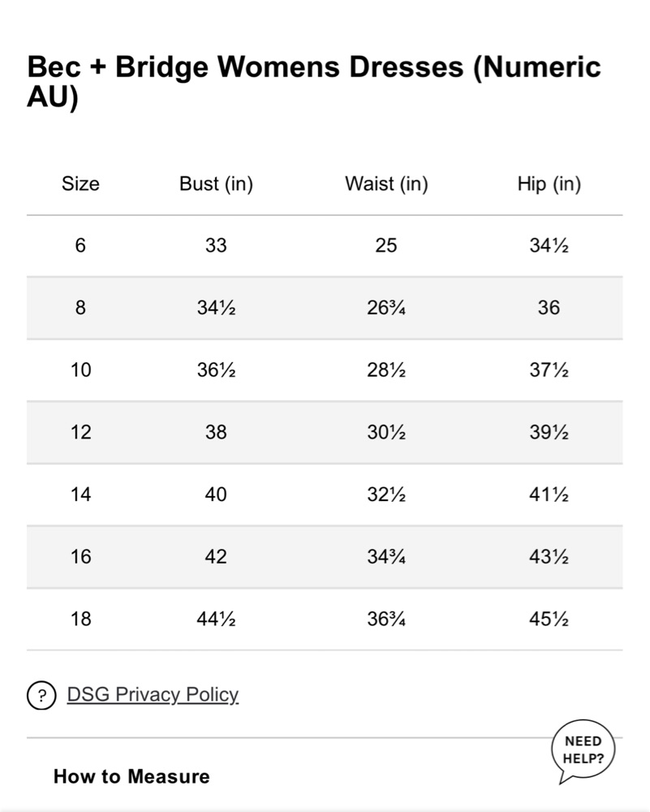
Task: Click the 44½ bust value
Action: (216, 619)
